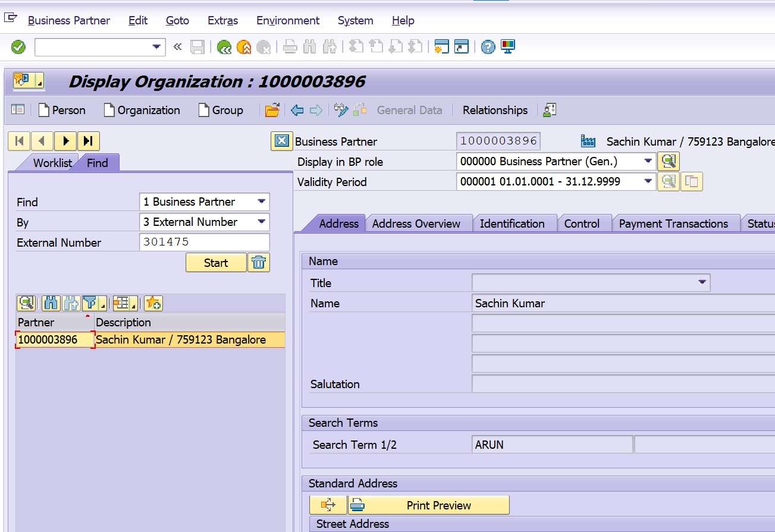Open the Display in BP role dropdown
The image size is (775, 532).
click(x=648, y=161)
